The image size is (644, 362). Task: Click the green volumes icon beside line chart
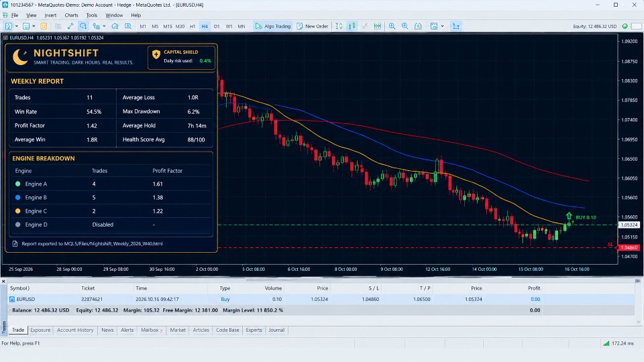click(x=378, y=26)
